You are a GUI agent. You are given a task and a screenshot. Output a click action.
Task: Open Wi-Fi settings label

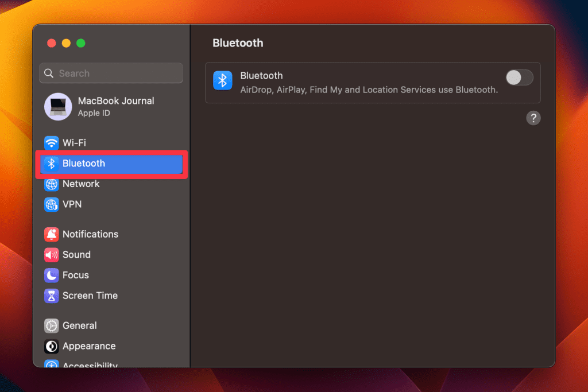tap(74, 143)
